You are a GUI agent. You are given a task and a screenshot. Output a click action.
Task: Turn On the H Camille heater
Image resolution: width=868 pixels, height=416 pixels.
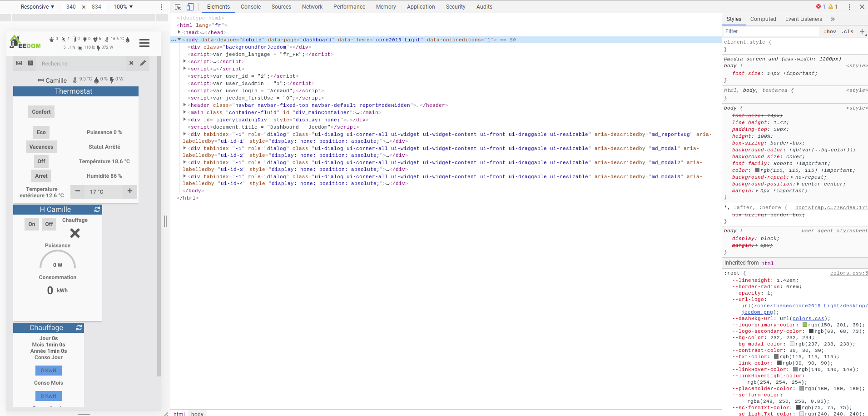[x=32, y=224]
